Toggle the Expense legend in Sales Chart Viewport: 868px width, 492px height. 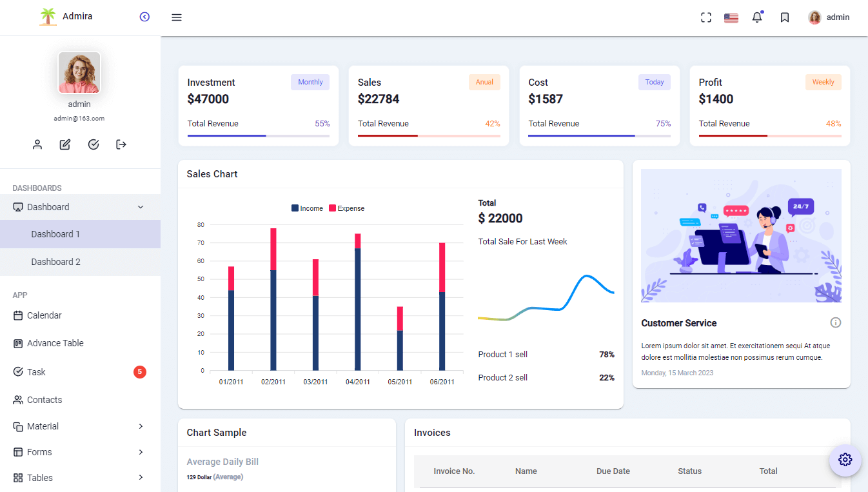346,208
